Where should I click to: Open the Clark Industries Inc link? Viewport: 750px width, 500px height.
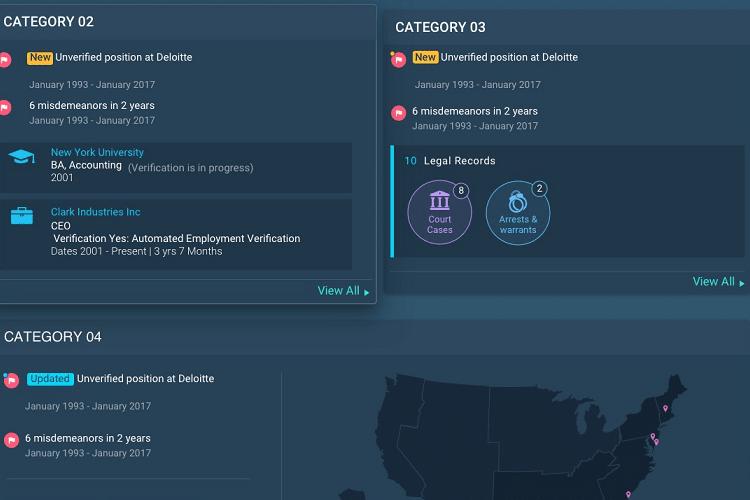click(96, 212)
